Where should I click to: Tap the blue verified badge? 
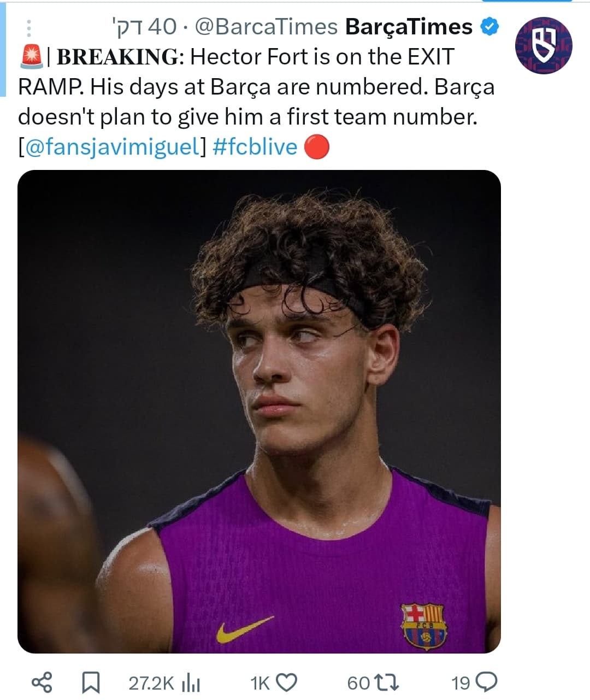(489, 27)
